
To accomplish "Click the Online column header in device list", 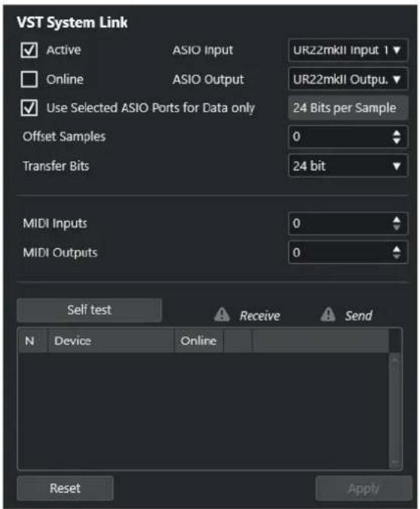I will [198, 341].
